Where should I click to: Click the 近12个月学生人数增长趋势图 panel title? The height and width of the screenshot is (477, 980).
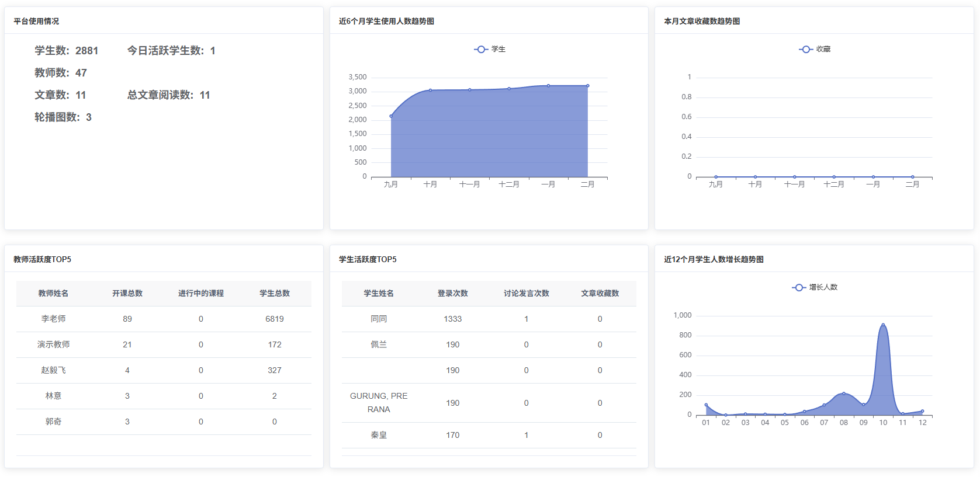coord(714,259)
